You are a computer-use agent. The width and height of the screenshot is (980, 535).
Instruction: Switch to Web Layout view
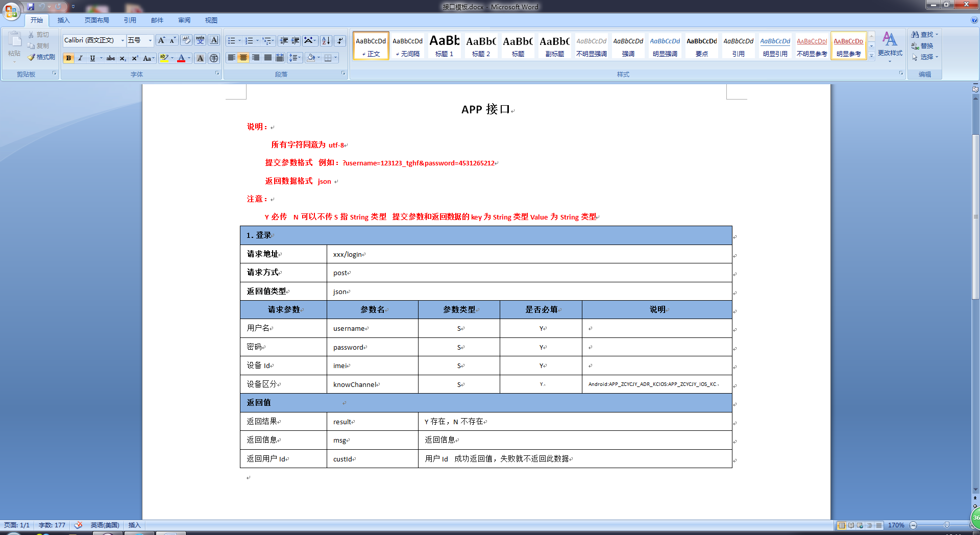(x=860, y=525)
